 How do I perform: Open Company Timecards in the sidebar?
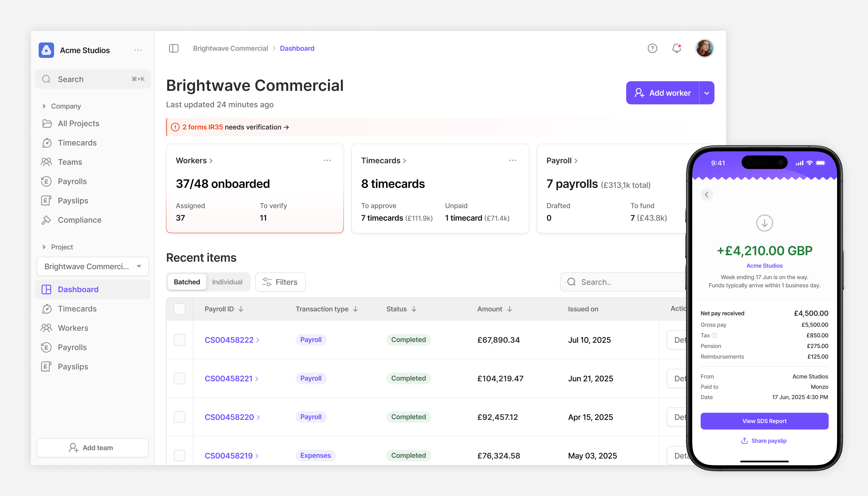[93, 143]
